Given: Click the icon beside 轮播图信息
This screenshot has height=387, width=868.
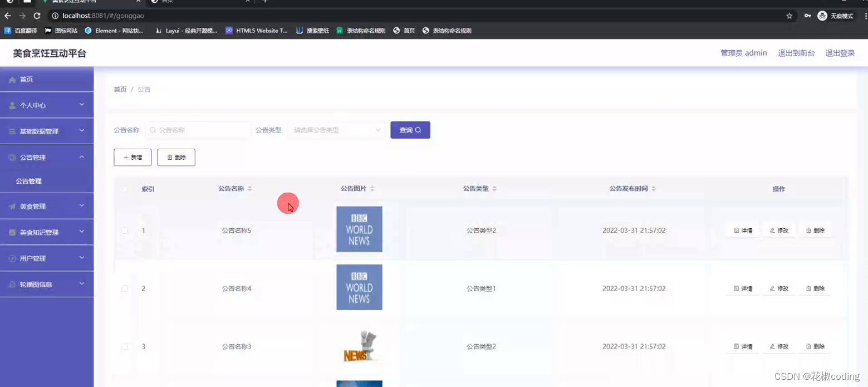Looking at the screenshot, I should pyautogui.click(x=12, y=285).
